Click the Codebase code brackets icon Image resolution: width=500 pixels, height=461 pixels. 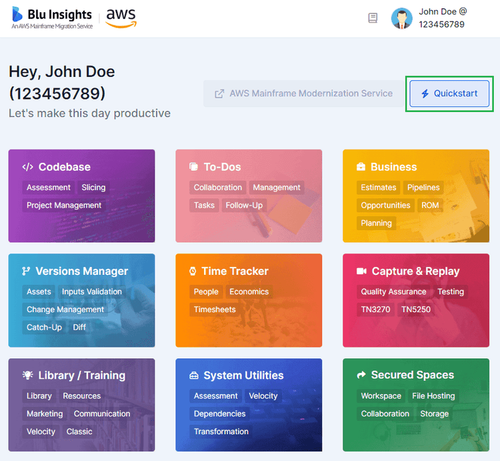[x=28, y=167]
